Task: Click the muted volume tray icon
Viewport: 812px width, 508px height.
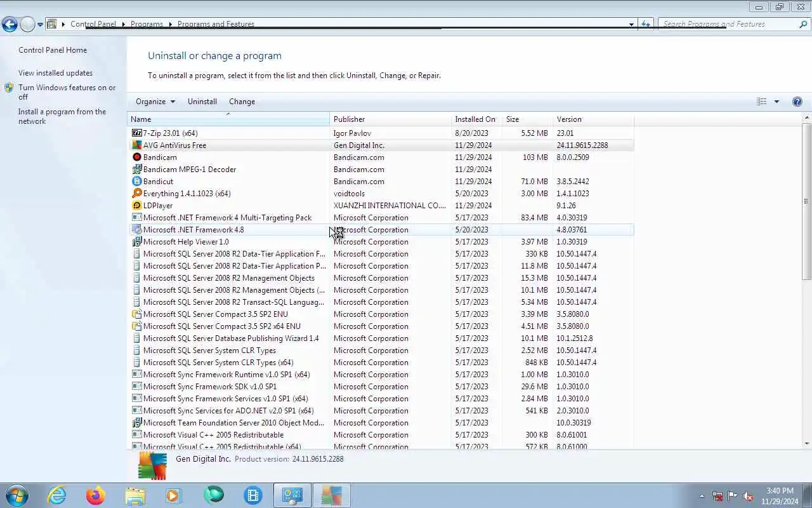Action: pos(748,496)
